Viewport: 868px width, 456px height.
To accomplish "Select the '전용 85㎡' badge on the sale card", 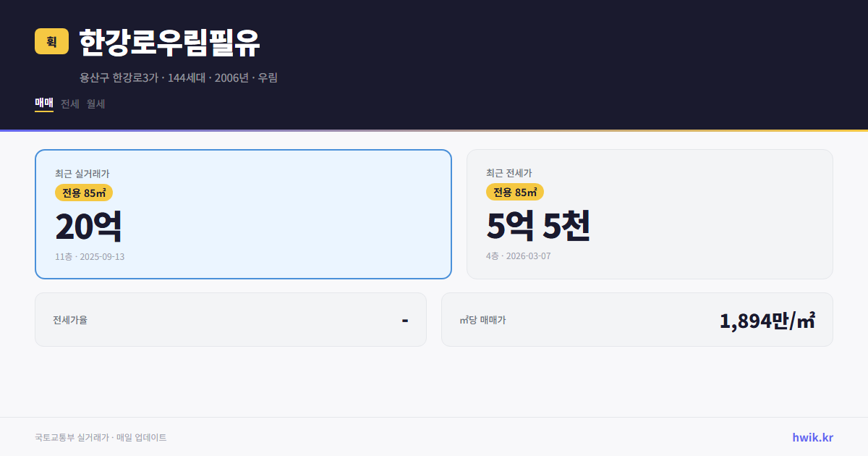I will tap(84, 193).
